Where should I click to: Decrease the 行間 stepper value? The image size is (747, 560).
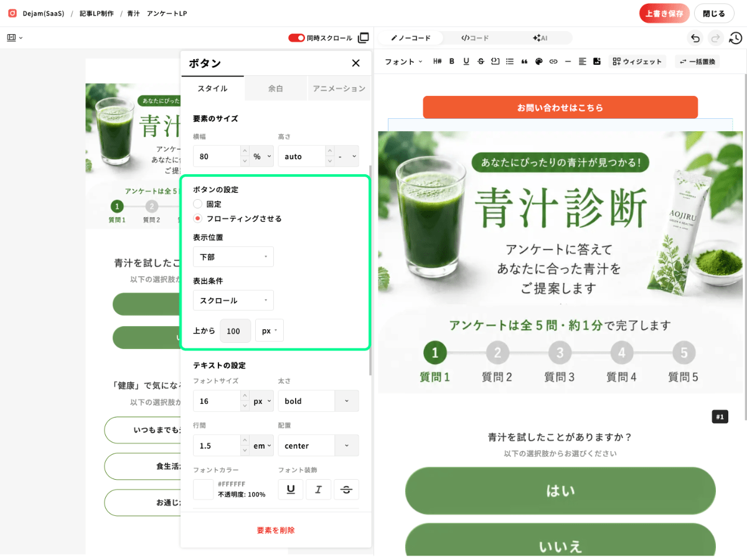point(245,451)
